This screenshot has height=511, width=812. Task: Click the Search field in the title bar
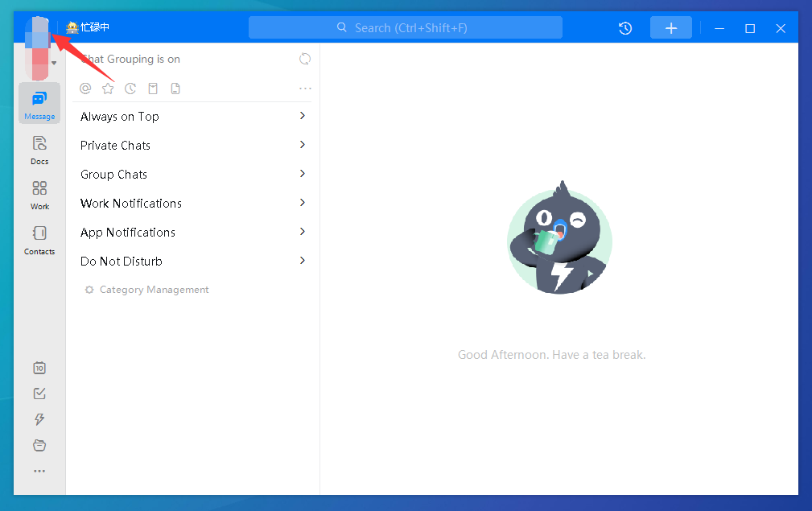(406, 27)
